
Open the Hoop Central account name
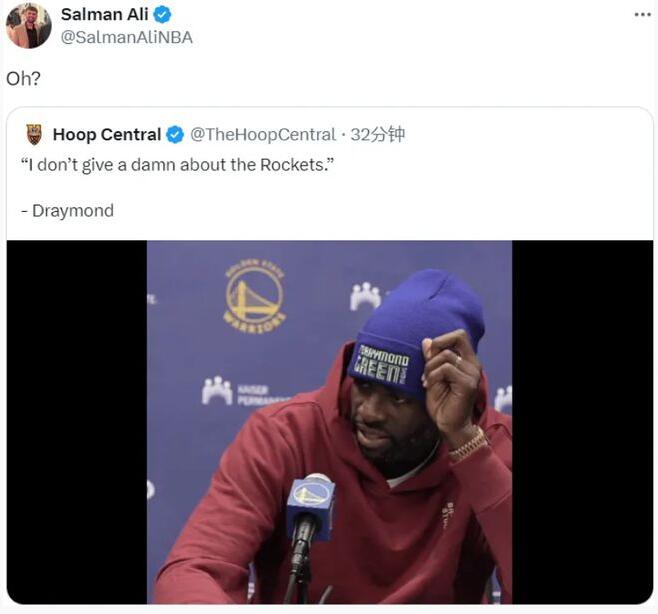coord(106,134)
